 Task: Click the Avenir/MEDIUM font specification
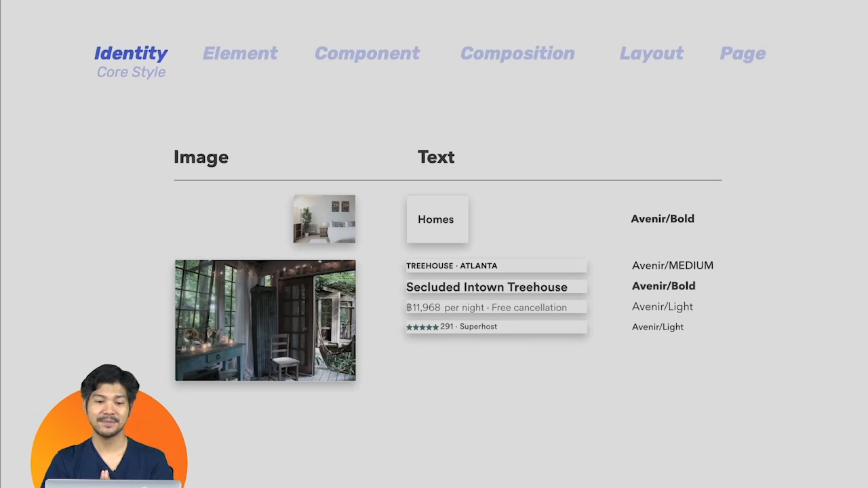(x=672, y=265)
